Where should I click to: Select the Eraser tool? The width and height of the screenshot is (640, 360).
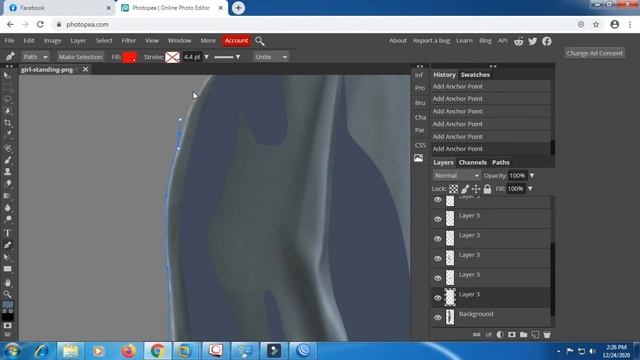point(7,184)
